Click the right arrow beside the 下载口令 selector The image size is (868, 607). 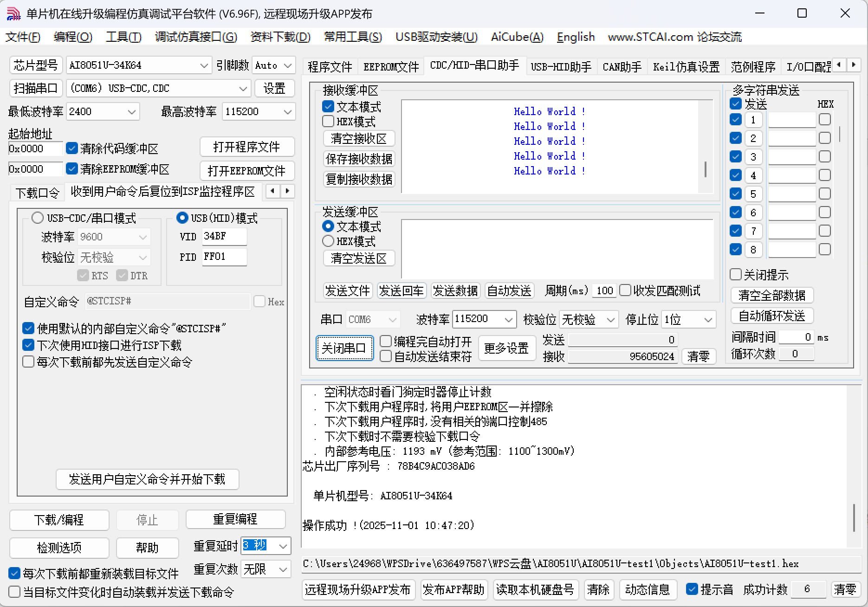click(x=288, y=191)
